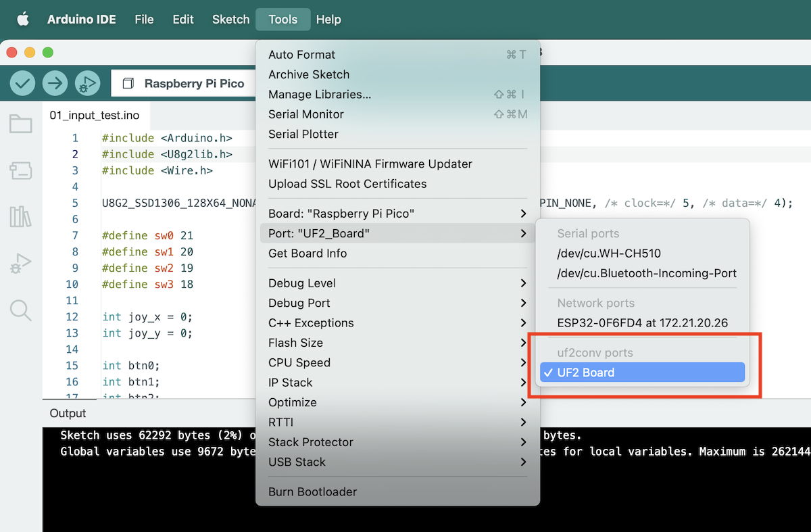The height and width of the screenshot is (532, 811).
Task: Choose WiFi101 / WiFiNINA Firmware Updater
Action: (398, 164)
